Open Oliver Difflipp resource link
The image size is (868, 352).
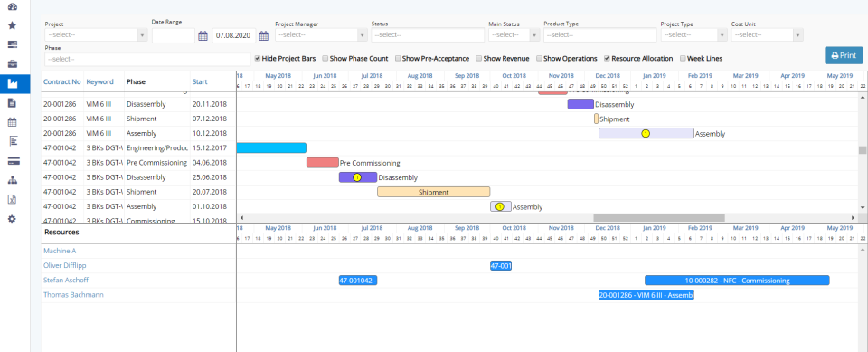pos(65,265)
